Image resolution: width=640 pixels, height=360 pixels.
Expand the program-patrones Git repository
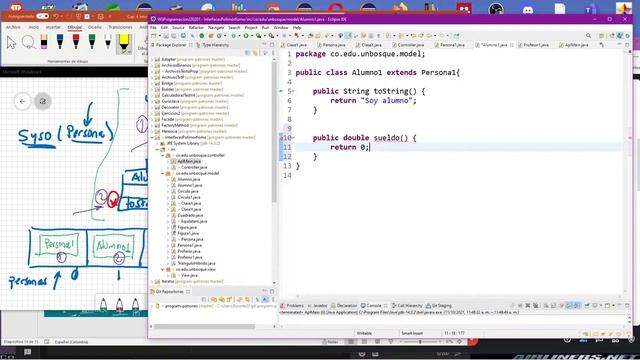click(152, 306)
